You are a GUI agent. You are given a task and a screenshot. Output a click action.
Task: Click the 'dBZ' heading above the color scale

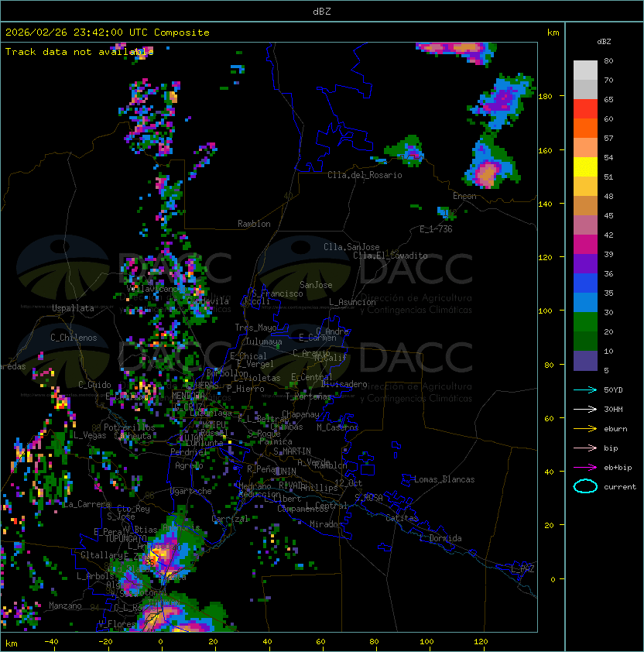point(604,42)
